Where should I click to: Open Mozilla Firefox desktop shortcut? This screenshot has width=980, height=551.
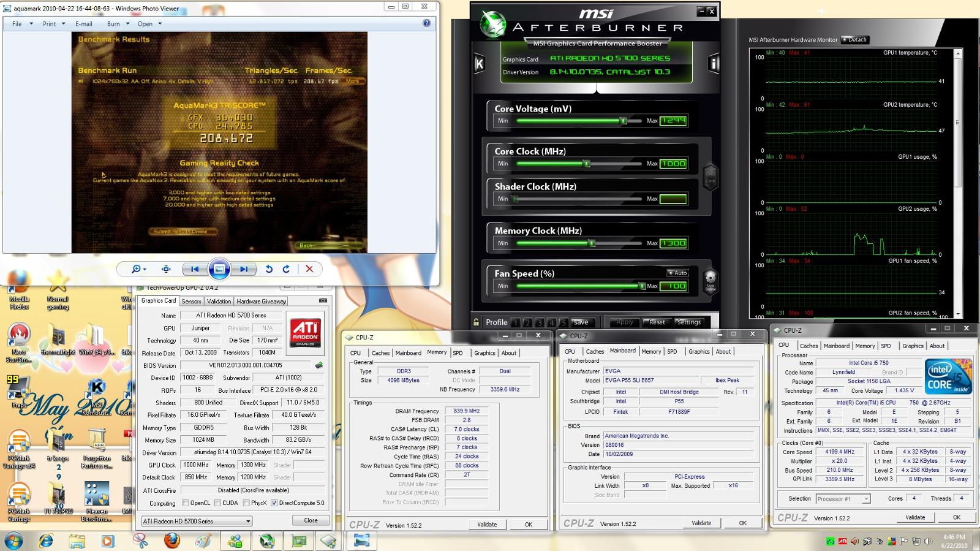pos(19,291)
